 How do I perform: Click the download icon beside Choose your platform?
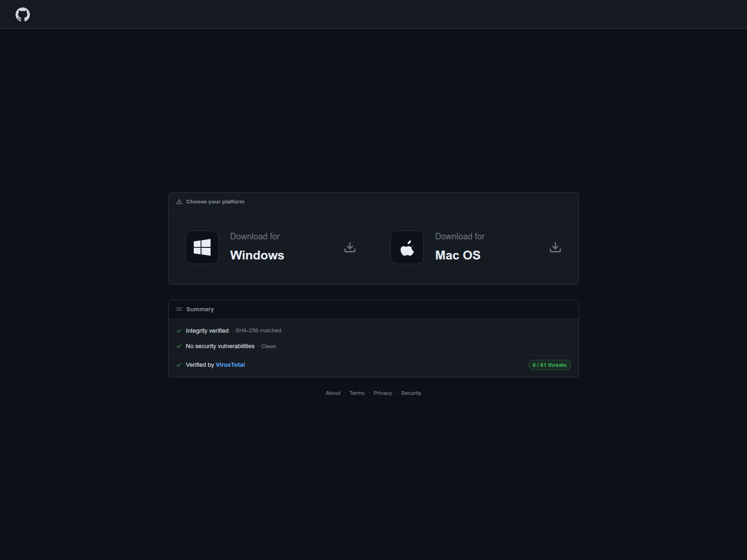click(179, 202)
